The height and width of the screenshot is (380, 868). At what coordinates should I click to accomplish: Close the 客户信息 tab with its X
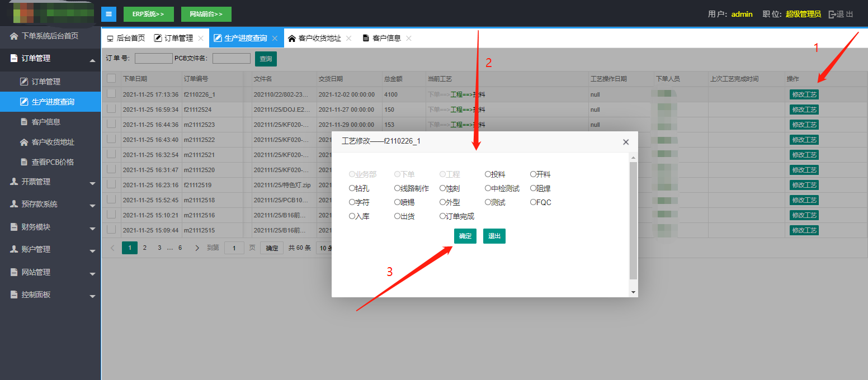click(x=409, y=38)
